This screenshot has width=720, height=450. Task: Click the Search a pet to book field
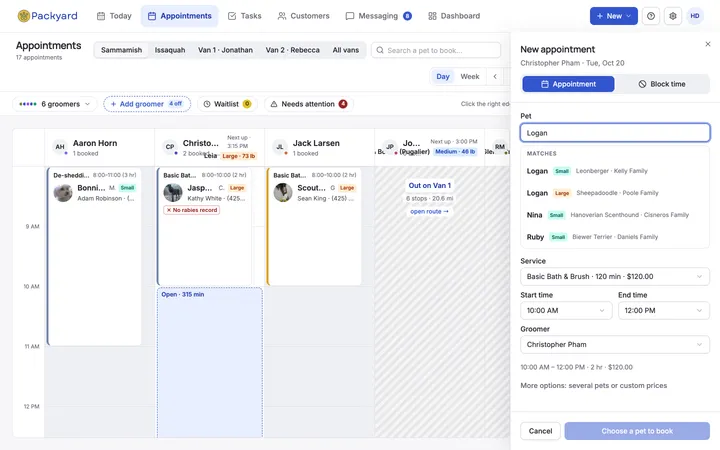tap(436, 50)
